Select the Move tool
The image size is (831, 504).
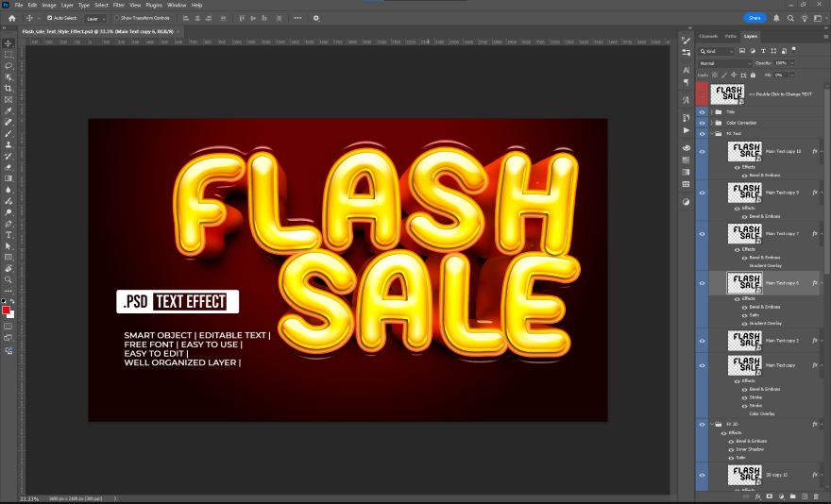tap(8, 43)
